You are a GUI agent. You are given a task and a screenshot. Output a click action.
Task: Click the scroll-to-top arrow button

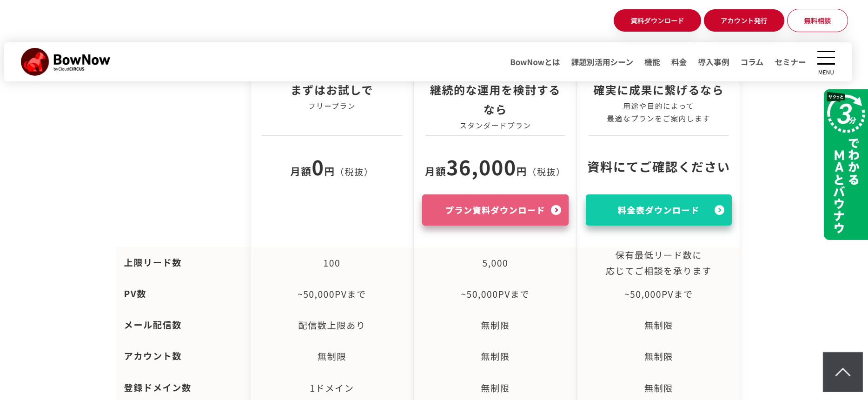pyautogui.click(x=842, y=372)
